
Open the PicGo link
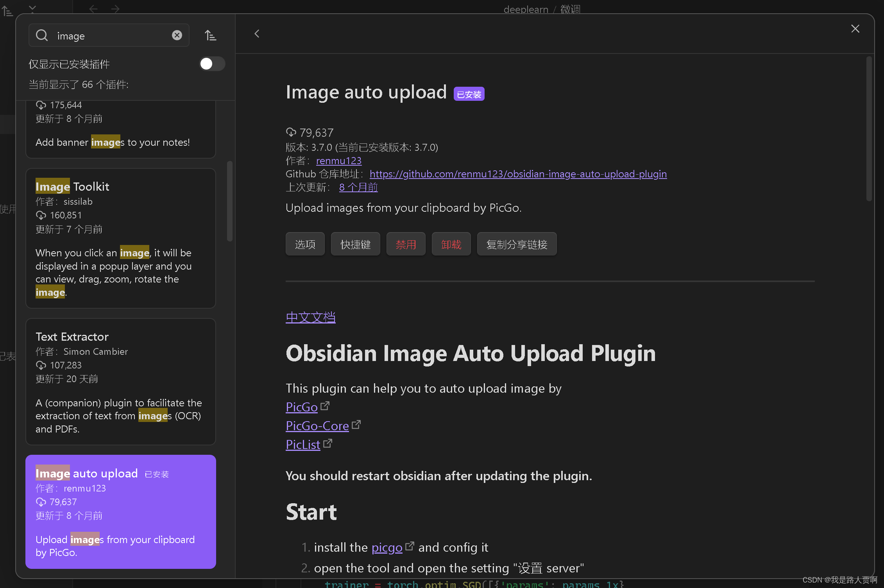pos(302,407)
